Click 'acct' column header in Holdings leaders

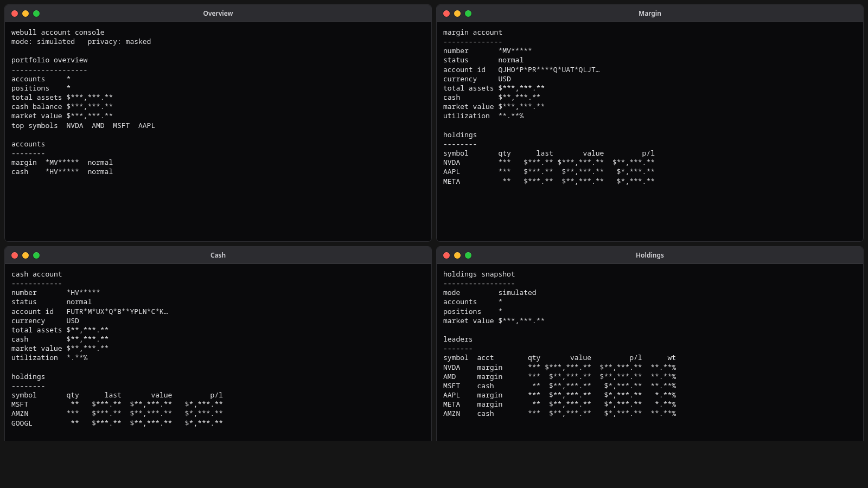point(486,358)
